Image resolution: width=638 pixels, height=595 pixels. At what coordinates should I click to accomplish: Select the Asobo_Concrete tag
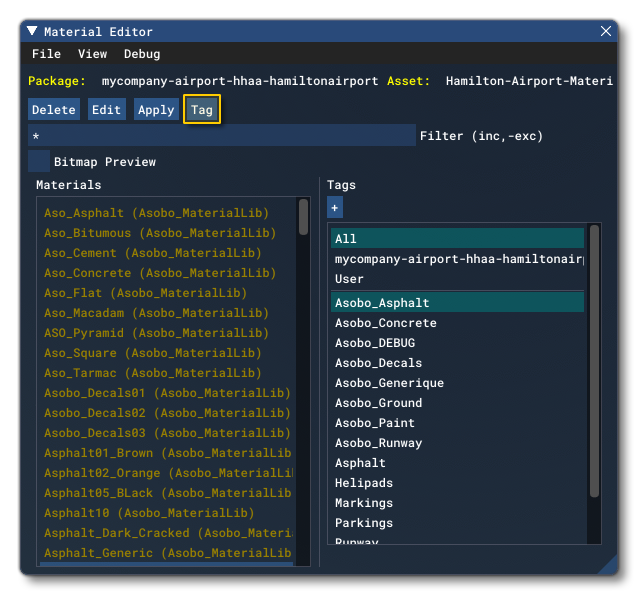point(457,322)
